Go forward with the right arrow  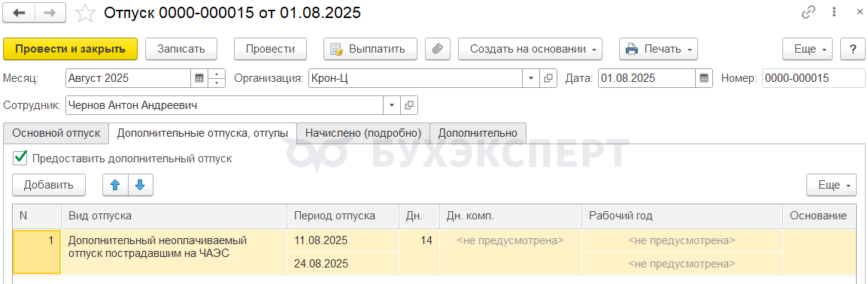pyautogui.click(x=50, y=13)
